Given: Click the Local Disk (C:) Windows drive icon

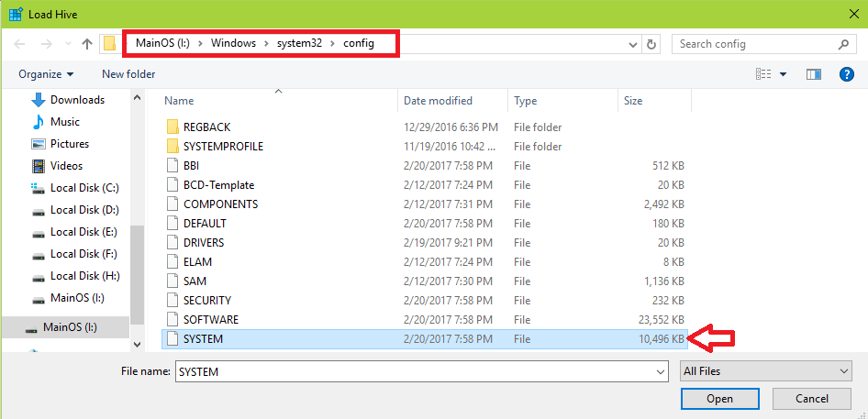Looking at the screenshot, I should [x=39, y=188].
